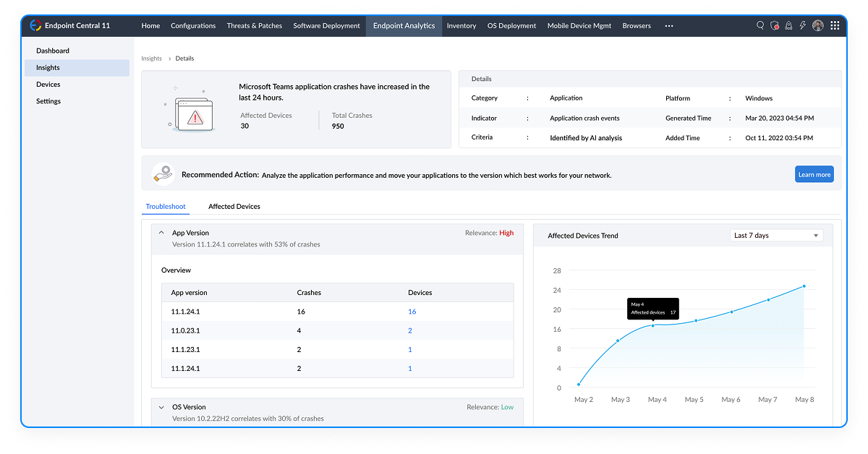868x454 pixels.
Task: Click the Learn more button
Action: pos(814,174)
